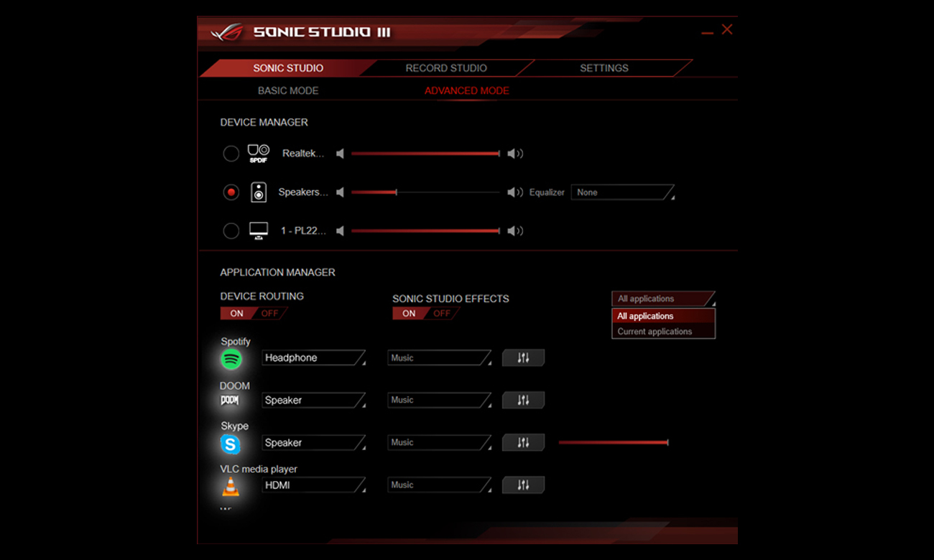Screen dimensions: 934x560
Task: Choose Current applications in dropdown list
Action: tap(663, 332)
